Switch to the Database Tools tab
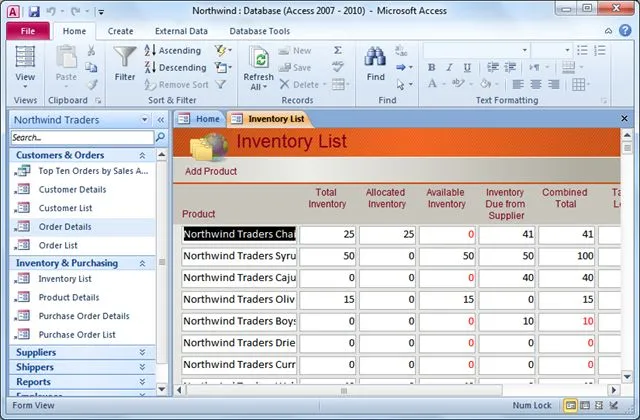This screenshot has width=640, height=420. click(x=260, y=31)
